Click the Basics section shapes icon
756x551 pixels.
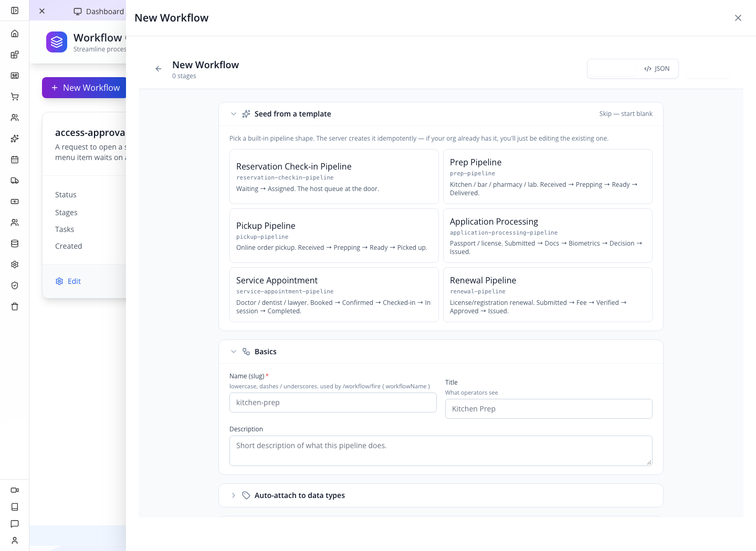point(246,352)
